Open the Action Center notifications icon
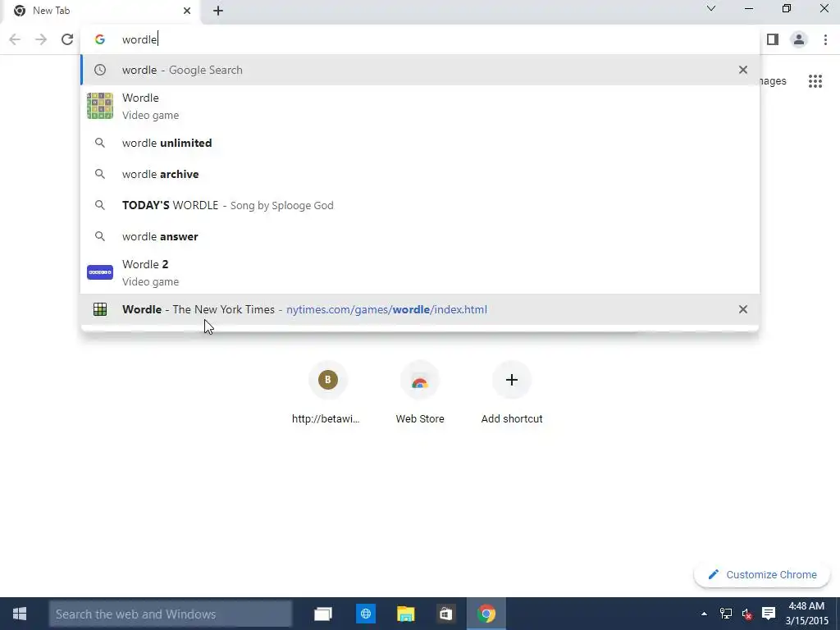Image resolution: width=840 pixels, height=630 pixels. tap(769, 614)
